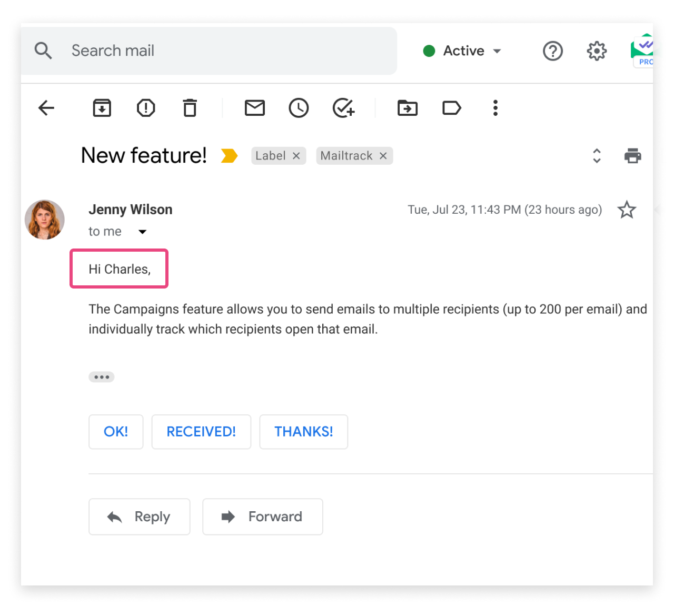Print the email conversation
The width and height of the screenshot is (674, 616).
pyautogui.click(x=632, y=156)
